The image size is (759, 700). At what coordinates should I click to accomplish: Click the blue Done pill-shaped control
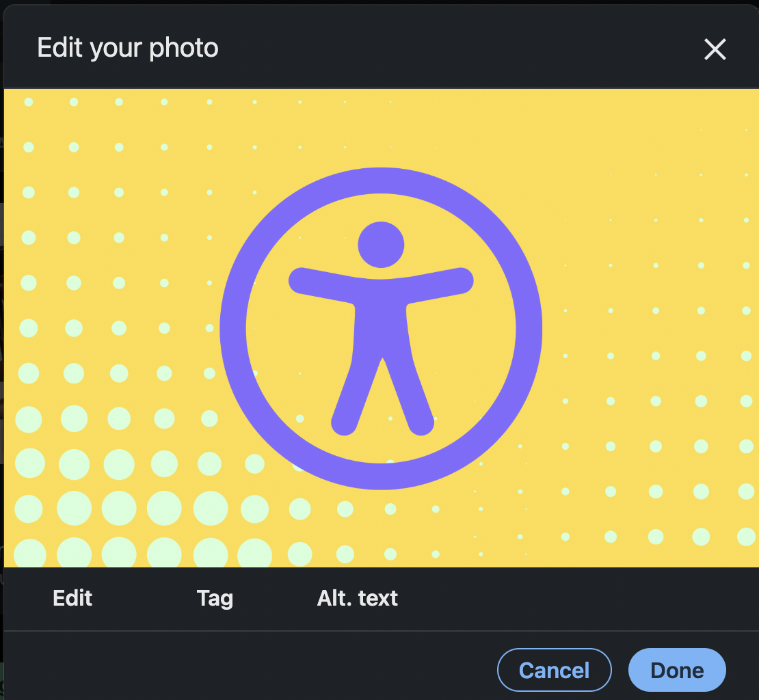(x=676, y=670)
